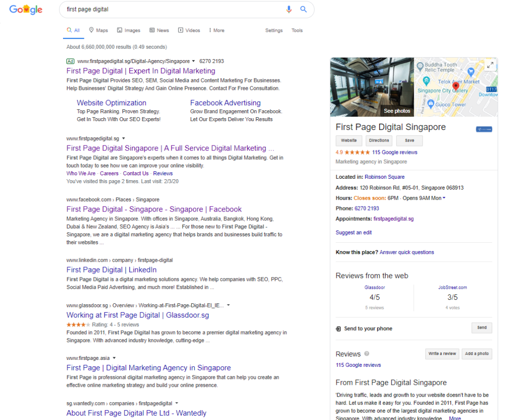This screenshot has height=420, width=508.
Task: Open the First Page Digital Facebook result
Action: (x=154, y=209)
